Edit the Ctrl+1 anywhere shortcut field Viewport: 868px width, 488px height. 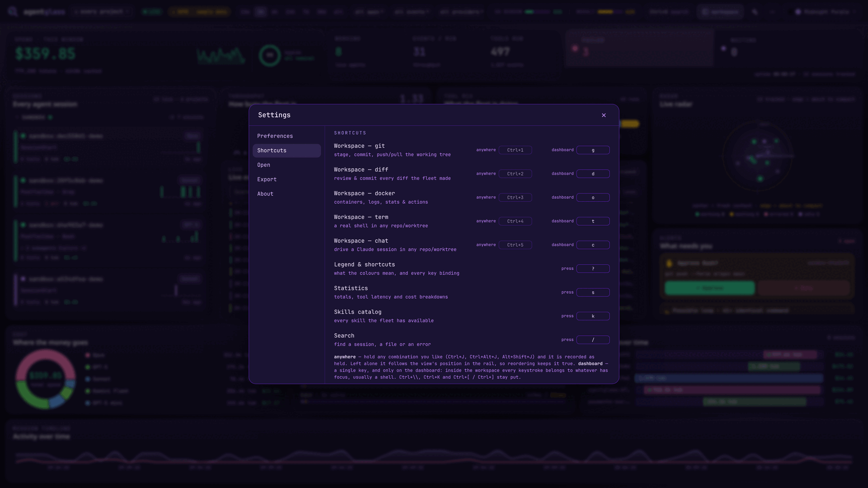point(515,150)
